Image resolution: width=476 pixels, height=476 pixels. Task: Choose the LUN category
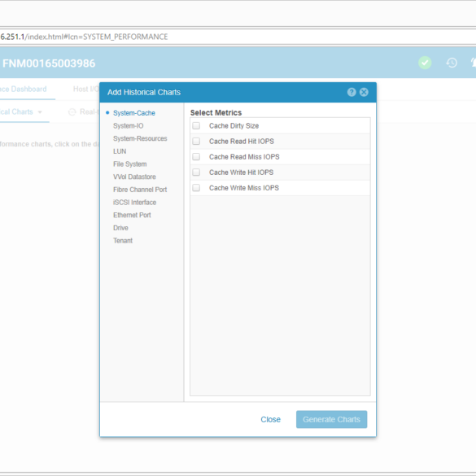tap(120, 151)
